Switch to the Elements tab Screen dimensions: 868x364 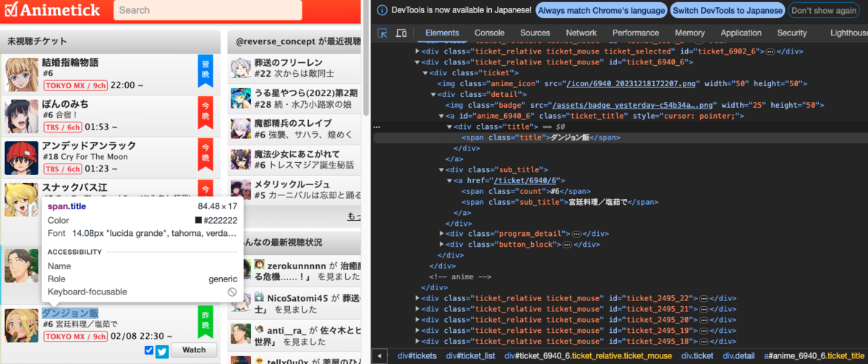(x=442, y=33)
